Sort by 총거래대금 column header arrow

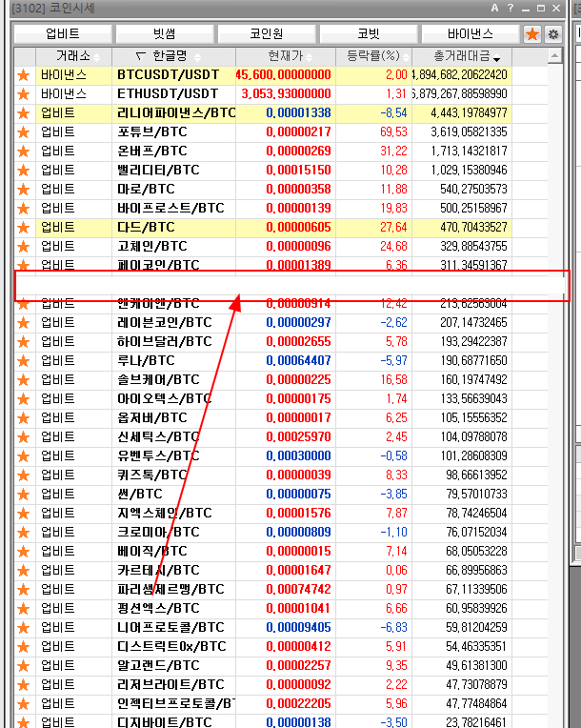coord(495,57)
